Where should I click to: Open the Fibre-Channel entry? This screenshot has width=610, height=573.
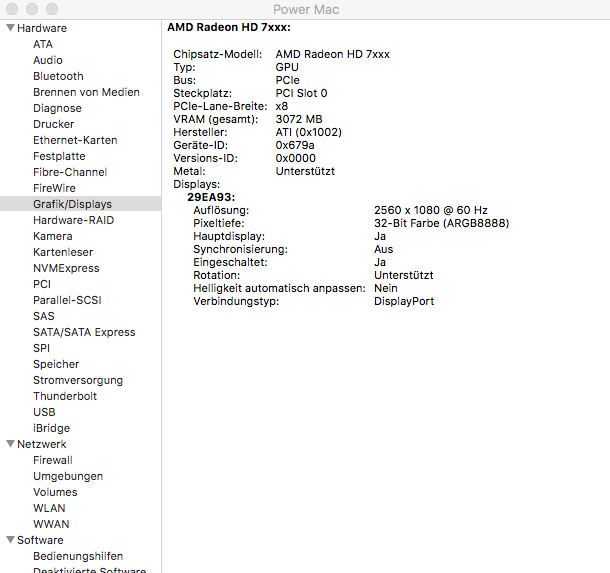point(70,172)
